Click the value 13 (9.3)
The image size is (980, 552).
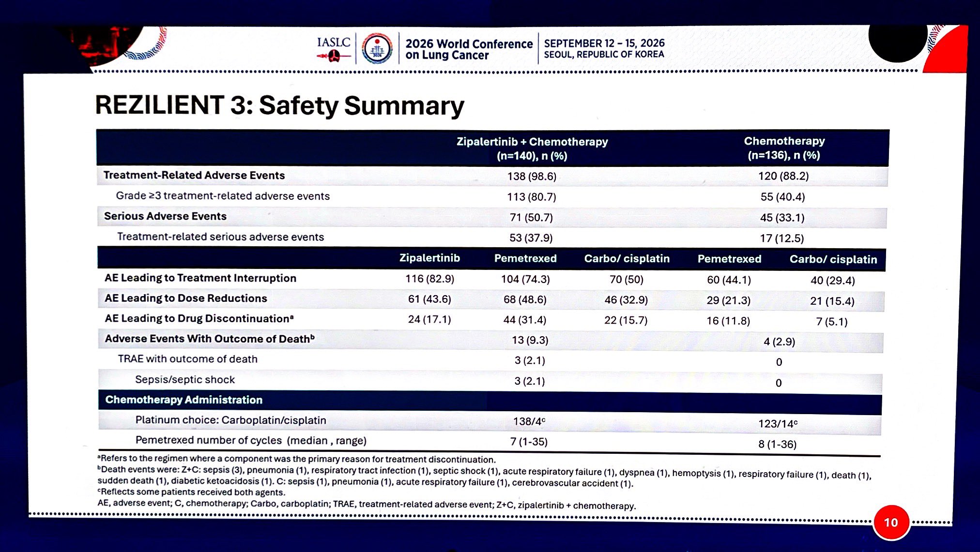click(x=530, y=341)
